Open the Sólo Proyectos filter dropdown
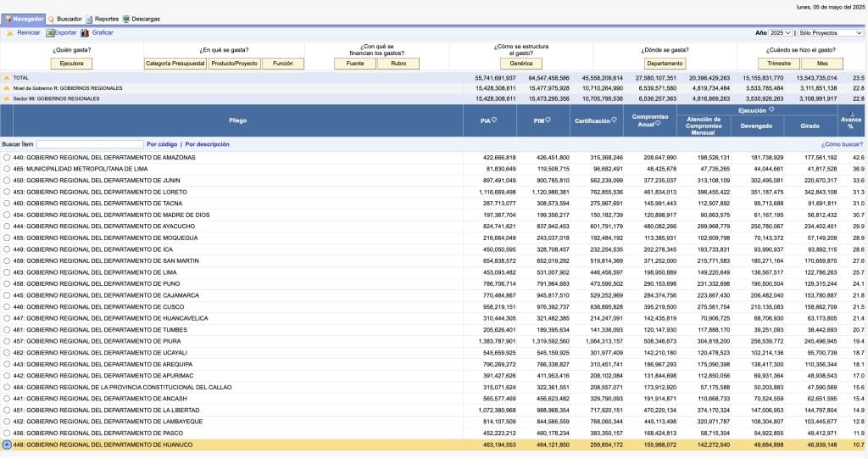The height and width of the screenshot is (459, 868). [x=830, y=32]
